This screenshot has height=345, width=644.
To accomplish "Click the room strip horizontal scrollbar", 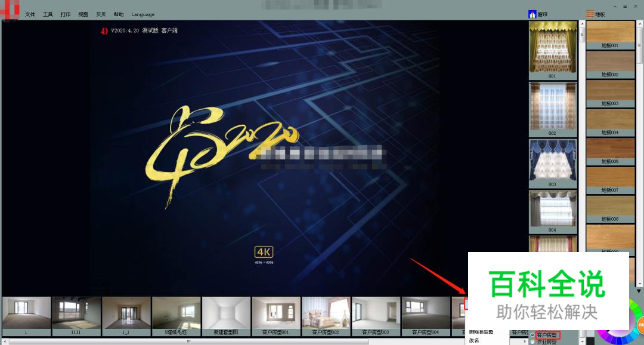I will pos(189,341).
